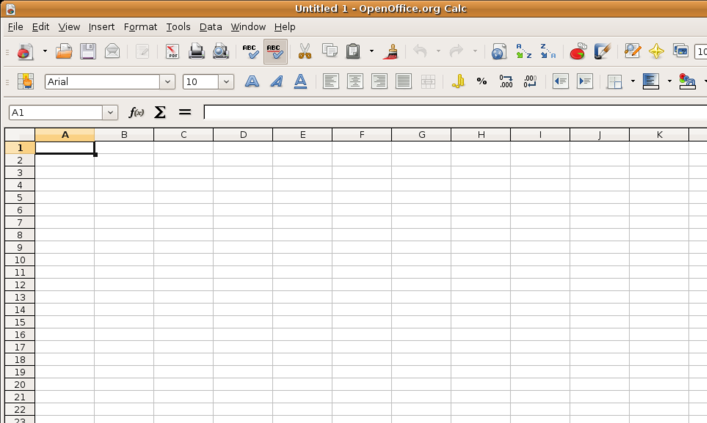Screen dimensions: 707x423
Task: Click the Undo arrow icon
Action: tap(420, 51)
